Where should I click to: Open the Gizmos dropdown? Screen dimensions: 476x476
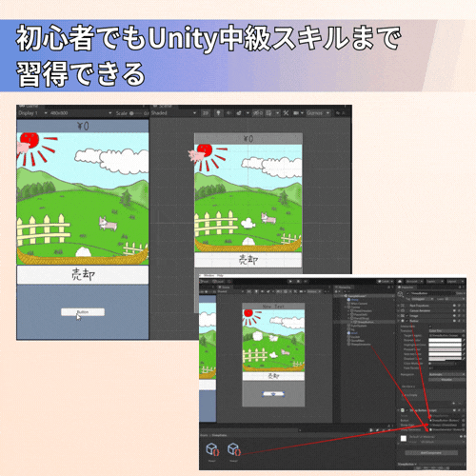(x=318, y=113)
